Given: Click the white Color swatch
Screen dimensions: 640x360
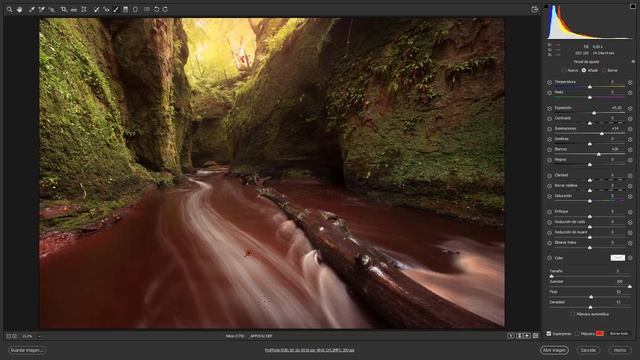Looking at the screenshot, I should [x=618, y=258].
